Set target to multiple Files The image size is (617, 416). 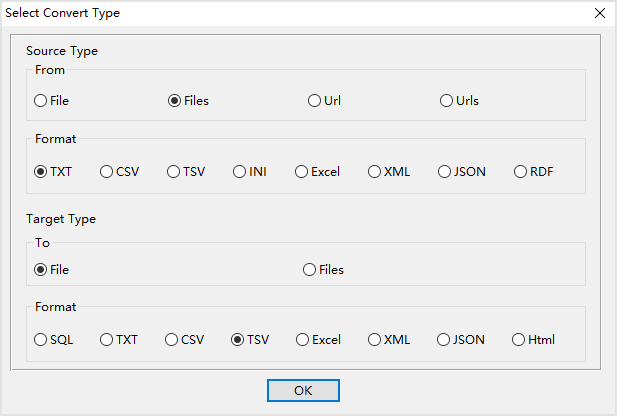[310, 269]
